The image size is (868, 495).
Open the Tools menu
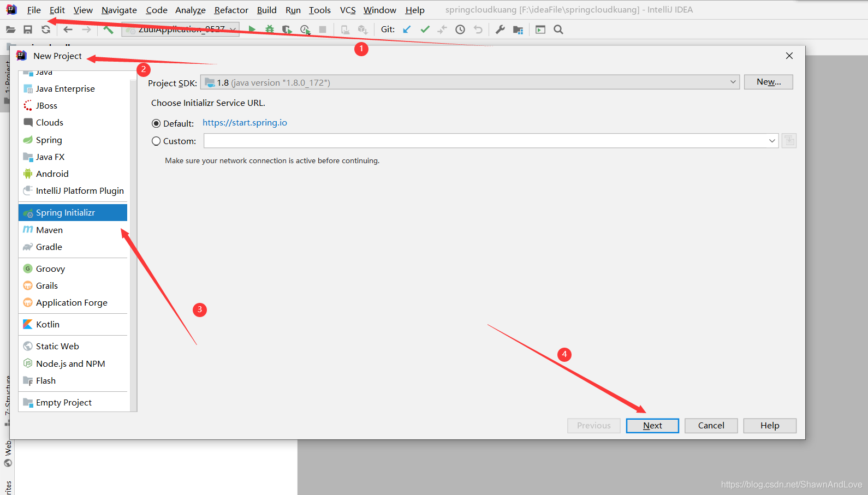click(x=319, y=10)
